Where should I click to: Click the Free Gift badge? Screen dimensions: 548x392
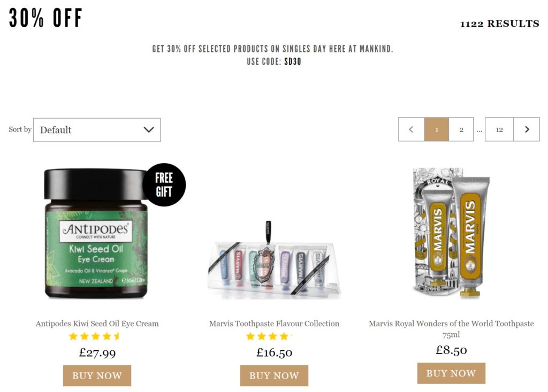point(164,185)
